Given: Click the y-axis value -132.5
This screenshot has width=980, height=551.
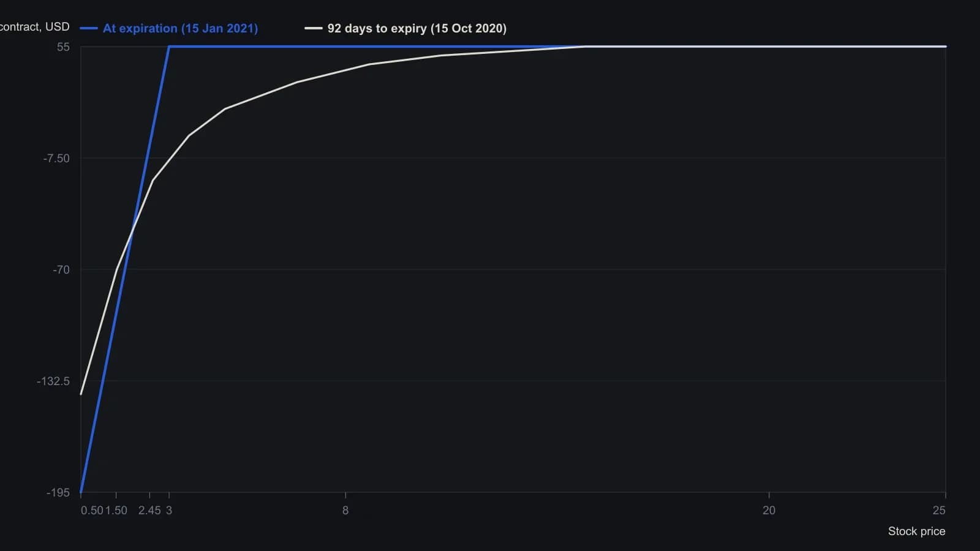Looking at the screenshot, I should (x=53, y=381).
